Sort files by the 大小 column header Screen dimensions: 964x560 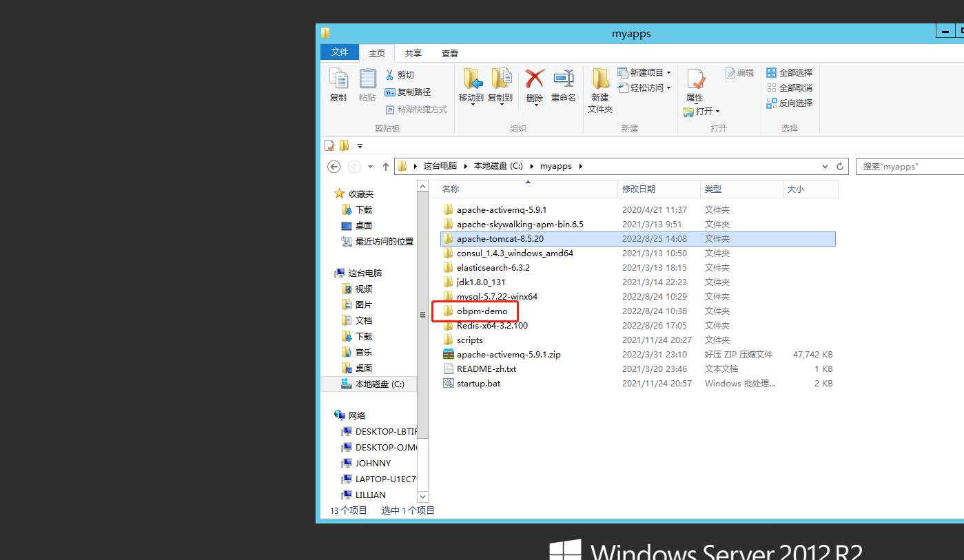click(811, 189)
